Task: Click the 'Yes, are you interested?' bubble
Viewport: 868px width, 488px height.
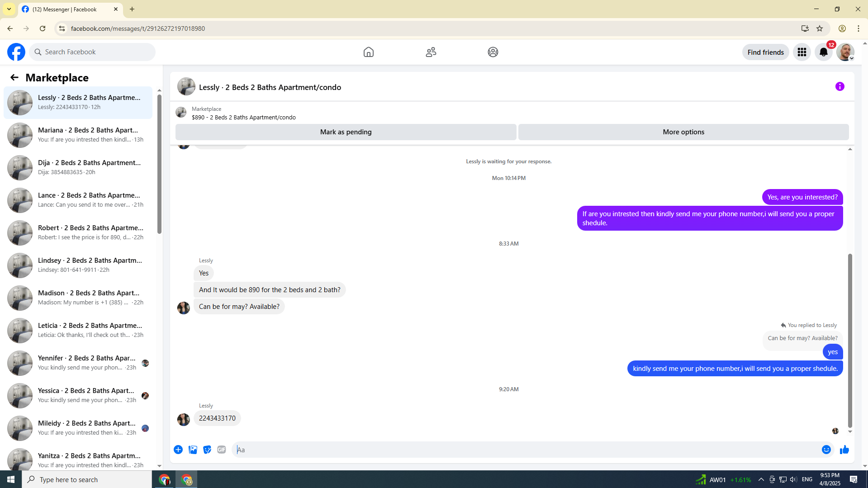Action: click(x=802, y=197)
